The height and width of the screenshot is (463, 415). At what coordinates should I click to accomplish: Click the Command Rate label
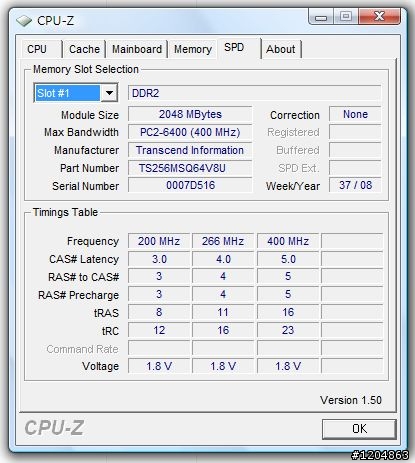pyautogui.click(x=82, y=349)
